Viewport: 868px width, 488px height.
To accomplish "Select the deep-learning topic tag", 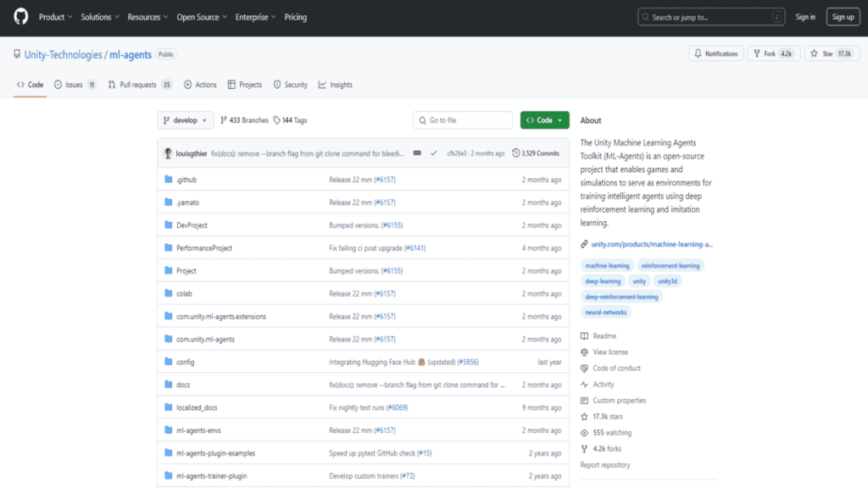I will click(603, 281).
